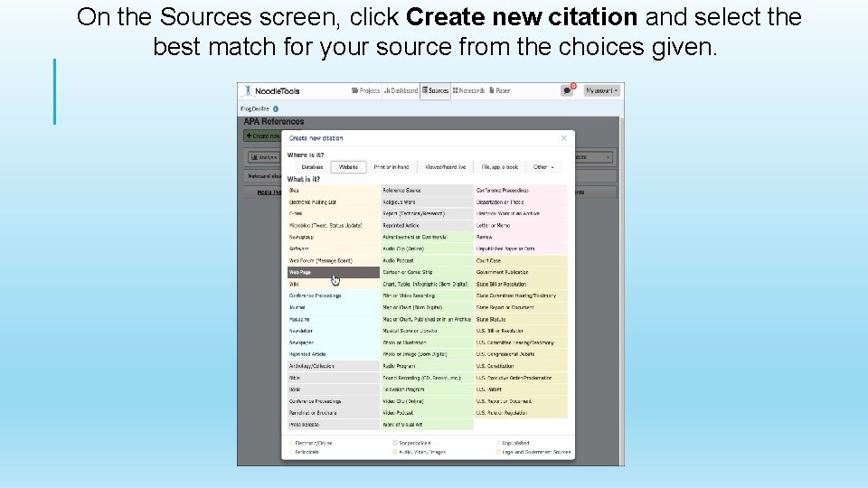Select Newsletter source type
The image size is (868, 488).
pos(334,331)
